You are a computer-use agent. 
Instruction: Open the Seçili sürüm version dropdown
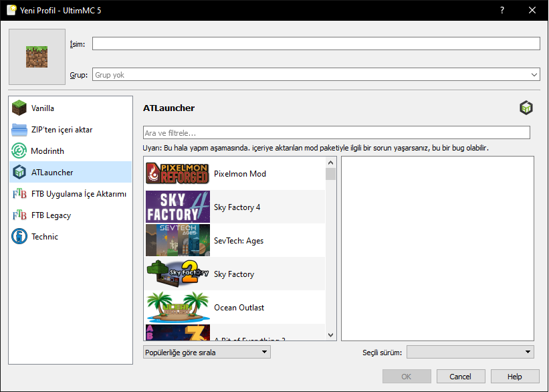click(470, 352)
